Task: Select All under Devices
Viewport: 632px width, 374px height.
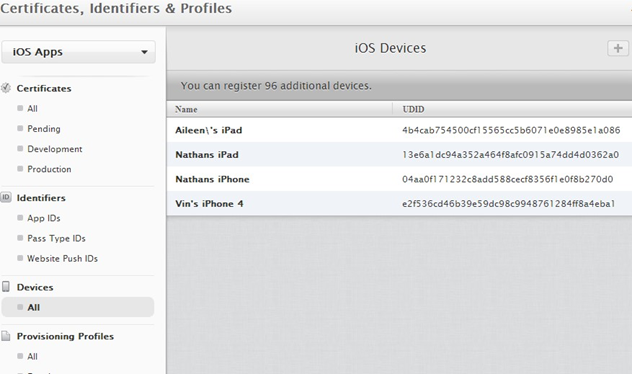Action: point(78,308)
